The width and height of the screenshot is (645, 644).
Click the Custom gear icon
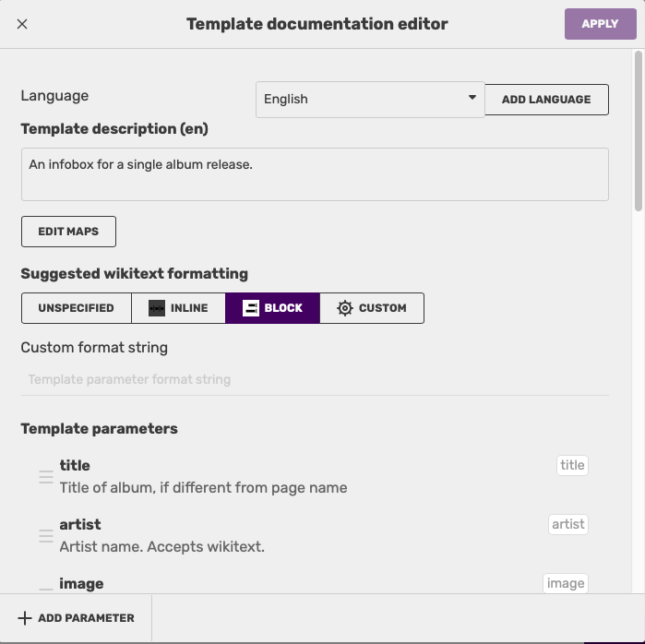[x=345, y=308]
